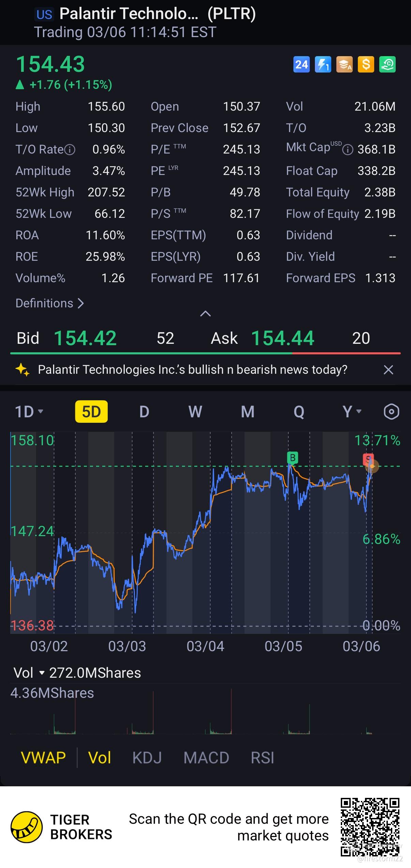Collapse the stock details panel chevron
This screenshot has width=411, height=868.
[x=205, y=314]
